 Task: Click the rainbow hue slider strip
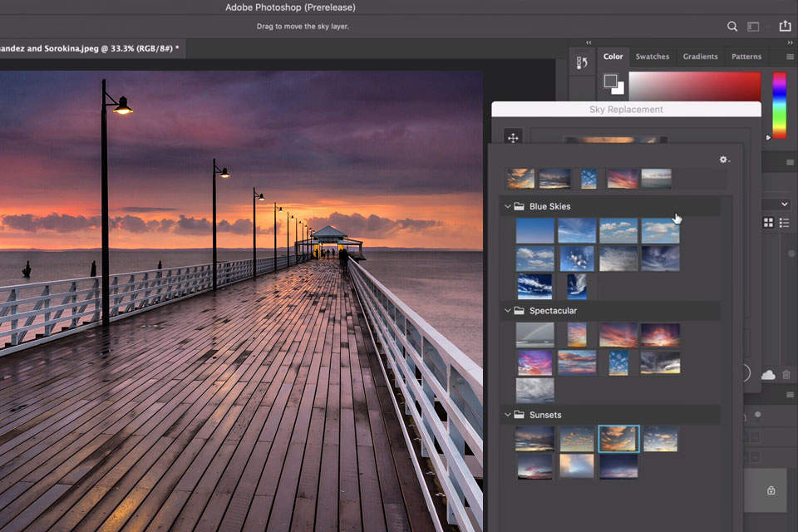pos(779,105)
